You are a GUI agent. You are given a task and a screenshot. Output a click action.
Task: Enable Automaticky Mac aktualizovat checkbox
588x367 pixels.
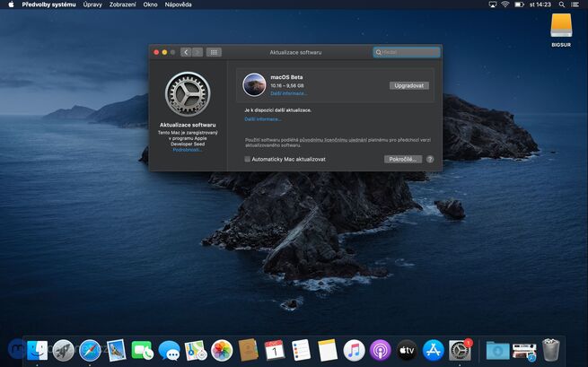click(x=247, y=159)
